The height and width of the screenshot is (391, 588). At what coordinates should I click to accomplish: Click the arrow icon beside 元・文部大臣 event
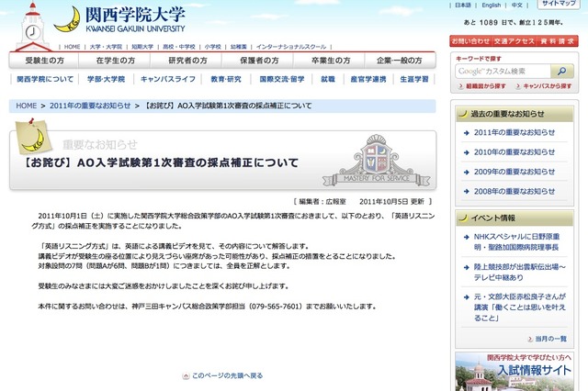[x=467, y=297]
